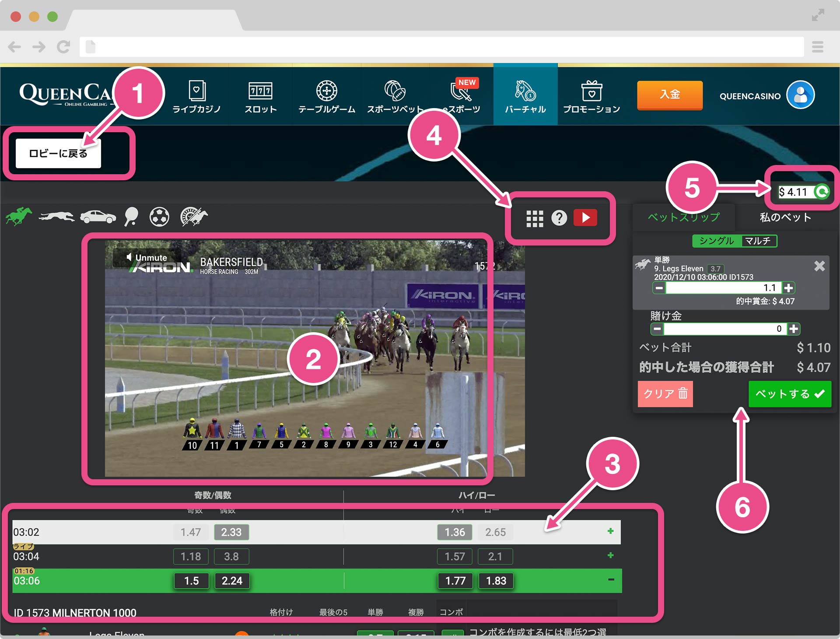
Task: Select the table tennis paddle icon
Action: (131, 217)
